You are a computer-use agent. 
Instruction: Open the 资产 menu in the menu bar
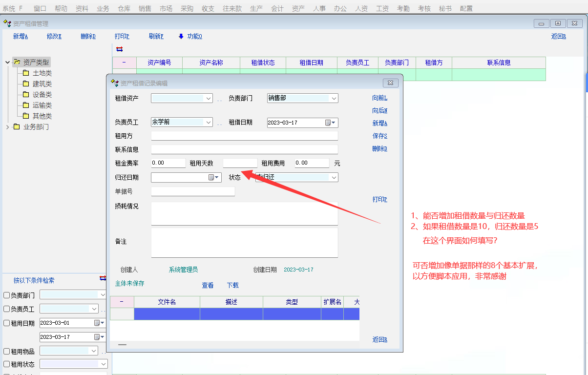tap(298, 9)
